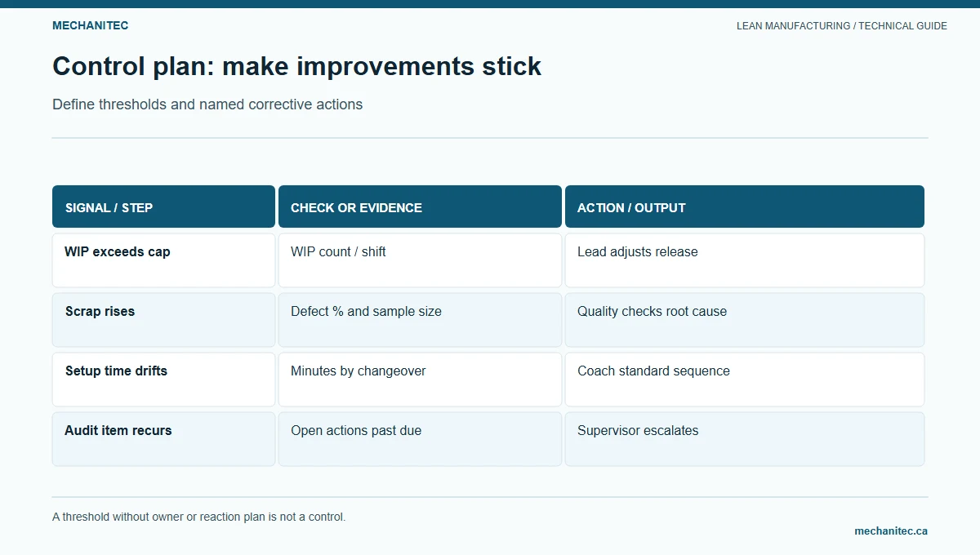
Task: Click the 'LEAN MANUFACTURING / TECHNICAL GUIDE' header text
Action: [x=842, y=26]
